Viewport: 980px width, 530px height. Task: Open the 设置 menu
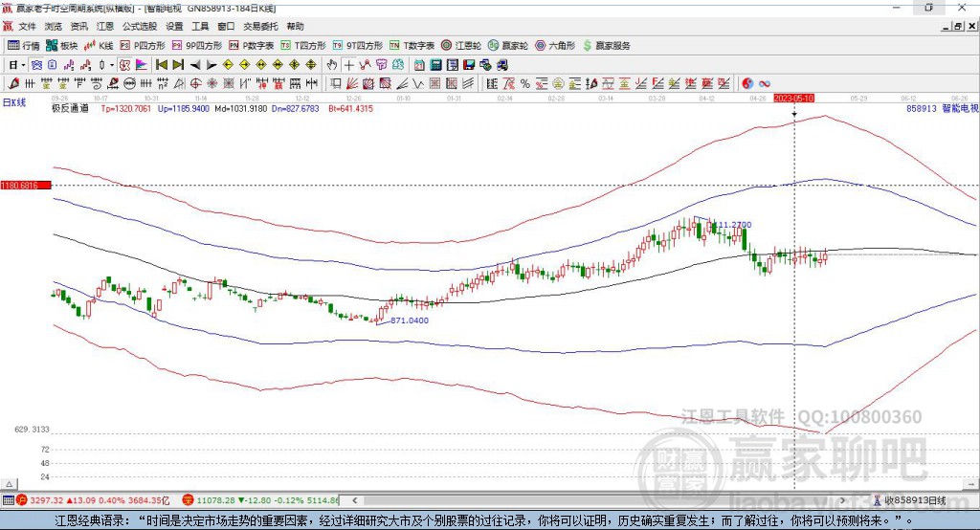point(174,26)
